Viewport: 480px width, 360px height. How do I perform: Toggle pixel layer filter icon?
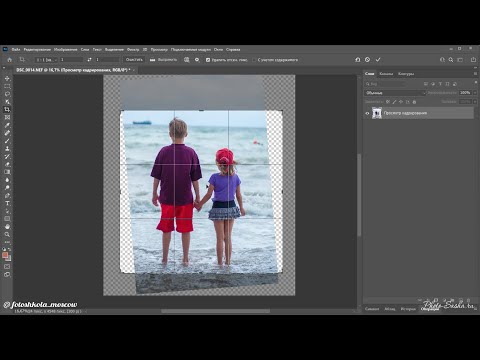click(426, 84)
